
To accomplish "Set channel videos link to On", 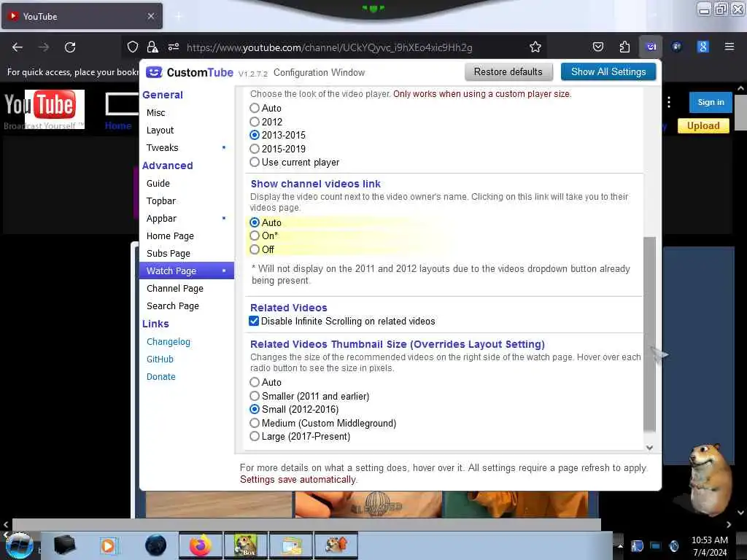I will pos(255,236).
